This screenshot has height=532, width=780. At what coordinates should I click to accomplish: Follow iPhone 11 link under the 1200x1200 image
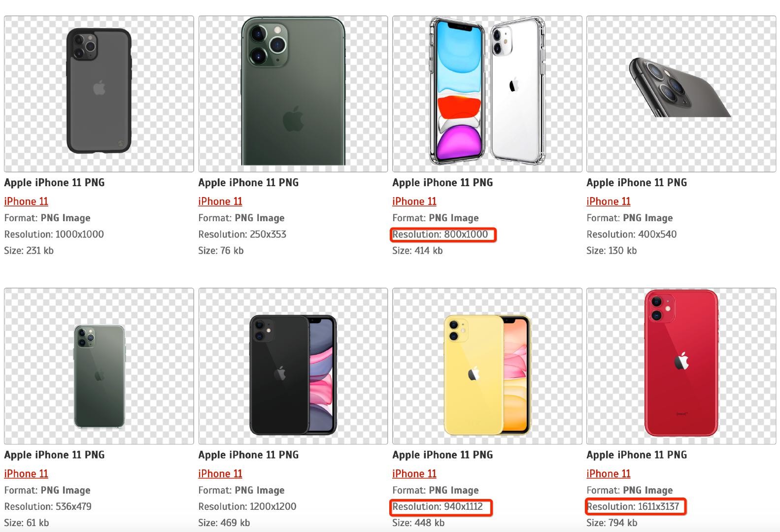coord(220,474)
